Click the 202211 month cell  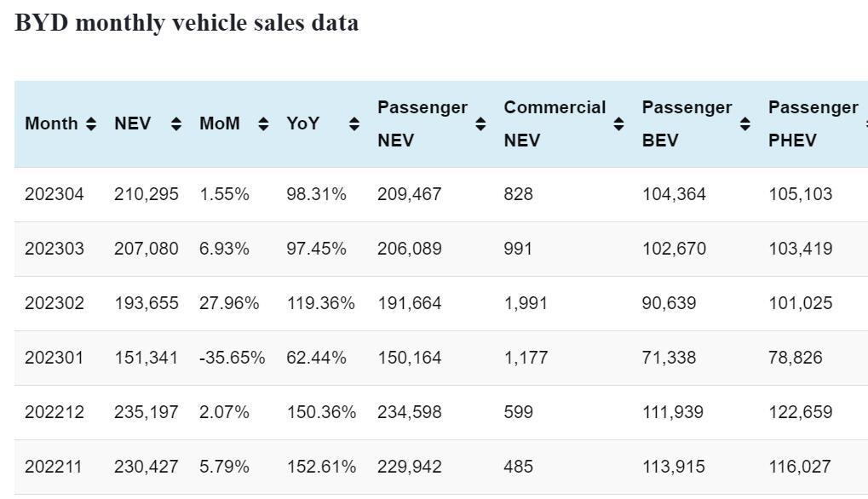[55, 467]
